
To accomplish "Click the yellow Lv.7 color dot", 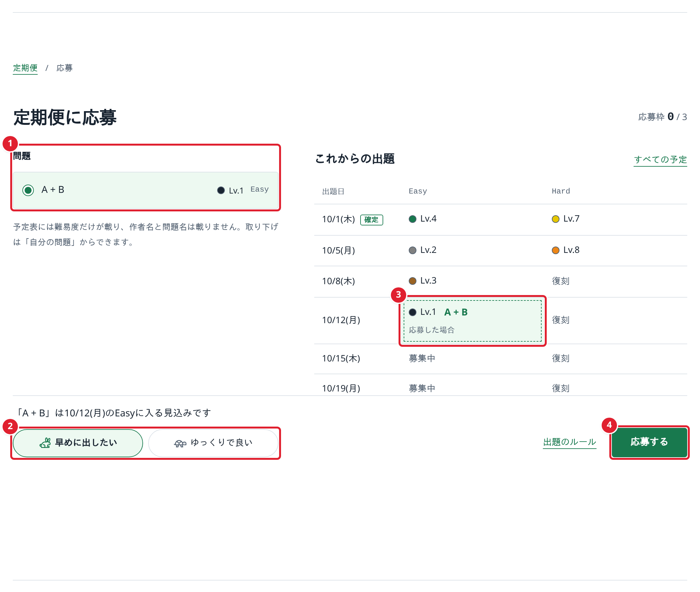I will click(x=555, y=219).
